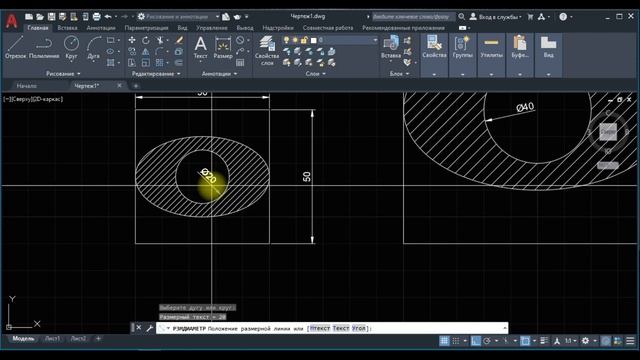Switch to the Параметризация ribbon tab
This screenshot has width=640, height=360.
146,28
